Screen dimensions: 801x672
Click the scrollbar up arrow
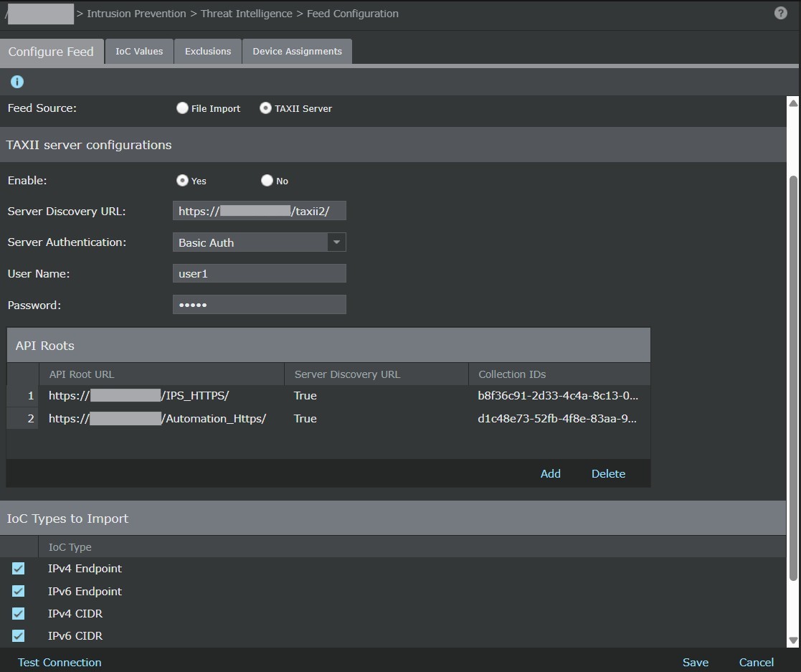[793, 104]
